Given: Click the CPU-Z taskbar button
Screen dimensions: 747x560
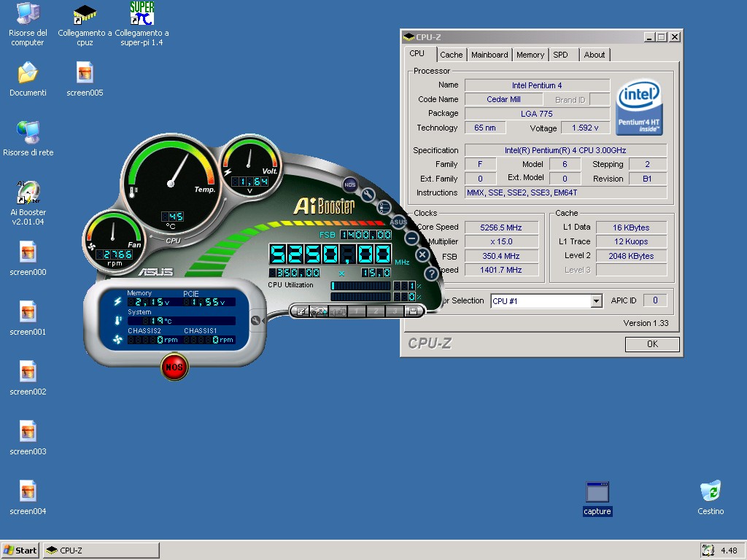Looking at the screenshot, I should tap(101, 551).
